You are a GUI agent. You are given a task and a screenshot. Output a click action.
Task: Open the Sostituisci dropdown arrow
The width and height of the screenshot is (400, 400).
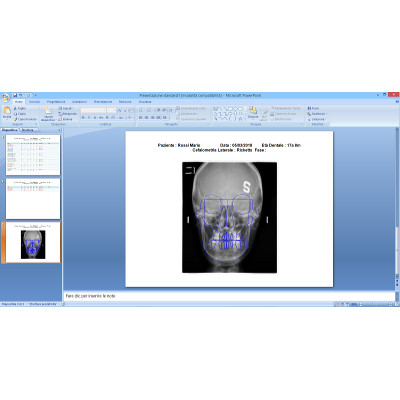click(x=327, y=114)
